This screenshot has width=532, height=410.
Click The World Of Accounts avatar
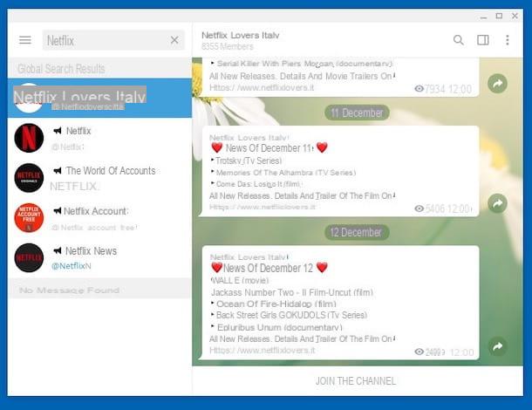tap(29, 178)
